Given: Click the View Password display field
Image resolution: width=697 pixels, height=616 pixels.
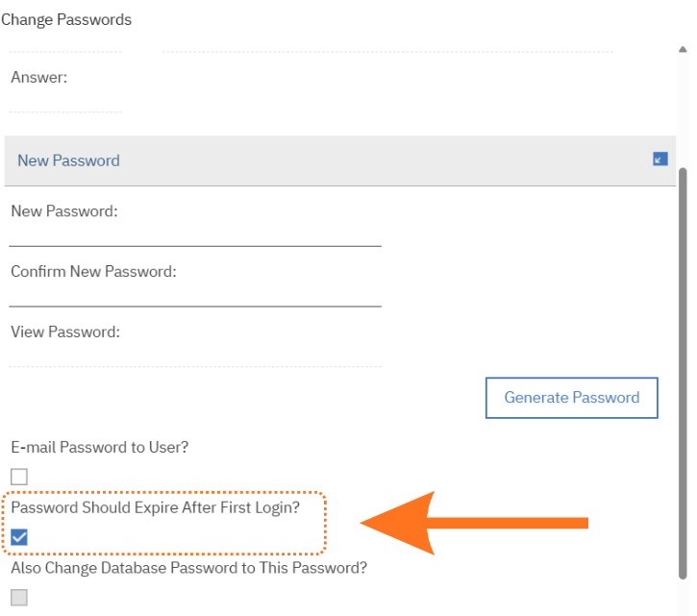Looking at the screenshot, I should pos(195,355).
